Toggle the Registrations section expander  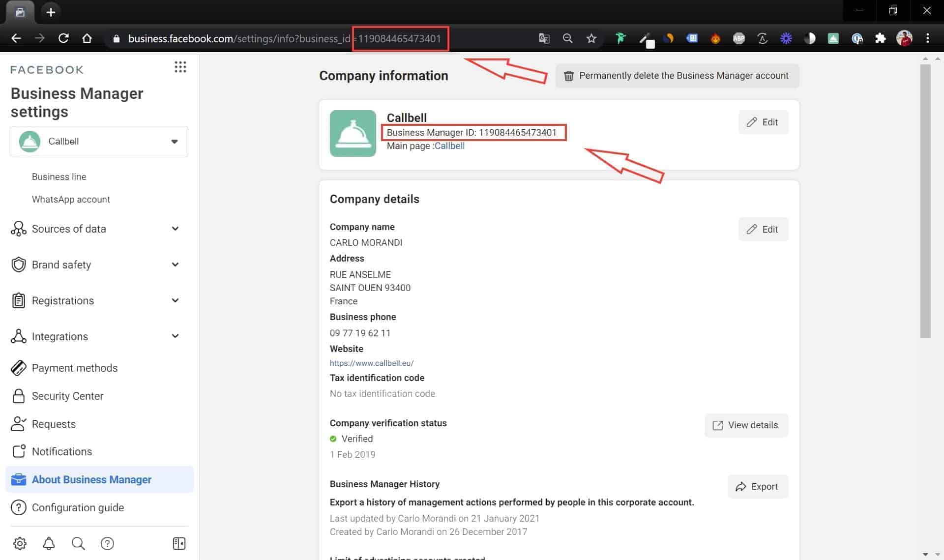click(x=176, y=301)
